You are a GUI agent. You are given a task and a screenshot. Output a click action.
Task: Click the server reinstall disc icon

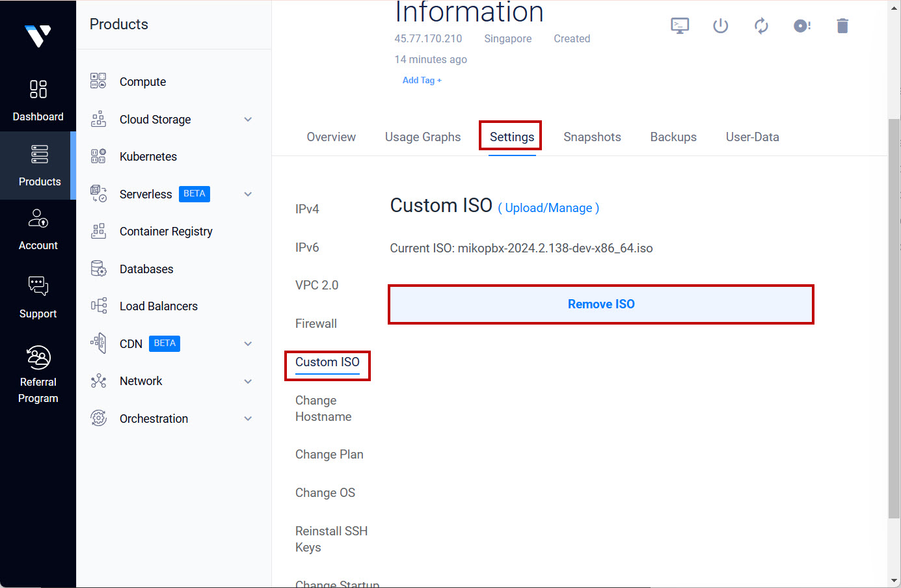[x=801, y=26]
